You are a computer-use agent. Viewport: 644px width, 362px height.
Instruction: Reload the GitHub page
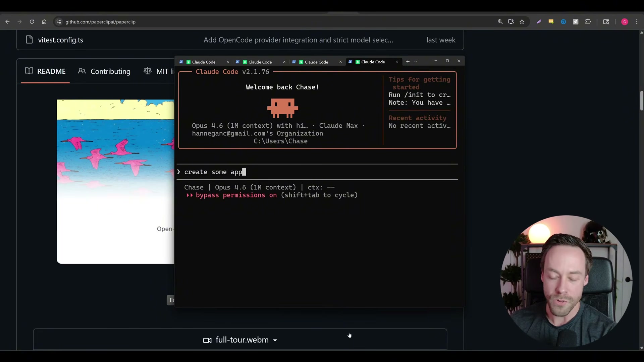click(32, 22)
